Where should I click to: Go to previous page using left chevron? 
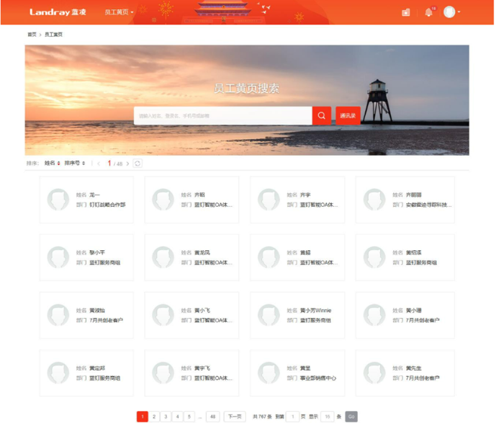coord(99,164)
